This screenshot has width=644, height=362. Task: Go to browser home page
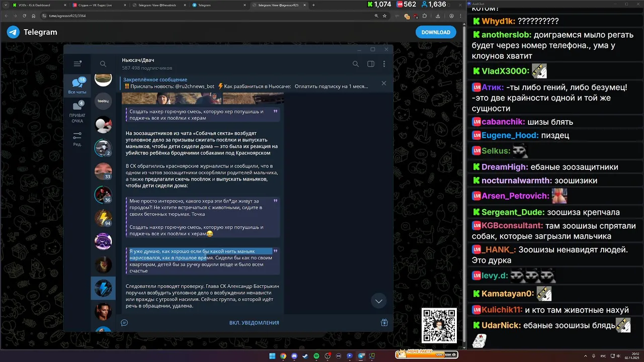33,16
